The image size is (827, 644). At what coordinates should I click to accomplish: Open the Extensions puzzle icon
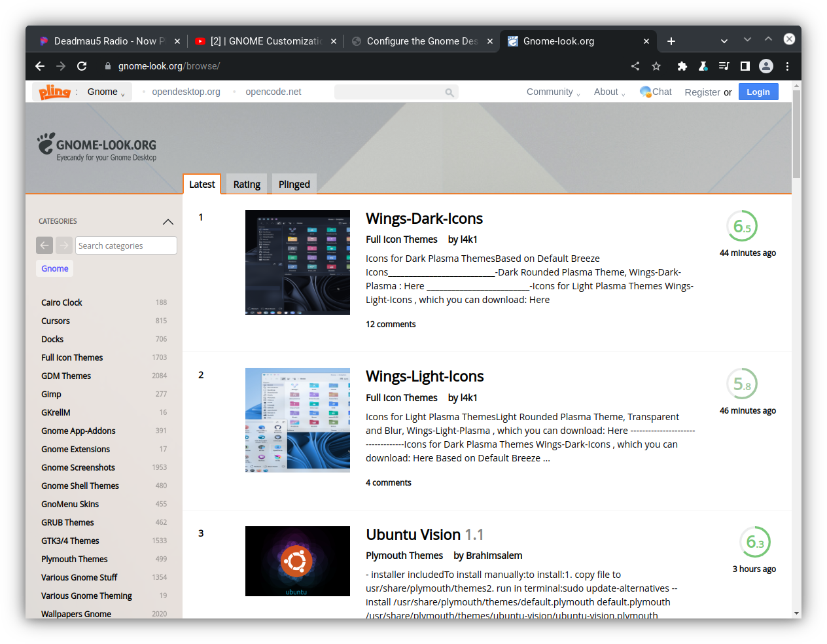[x=682, y=66]
